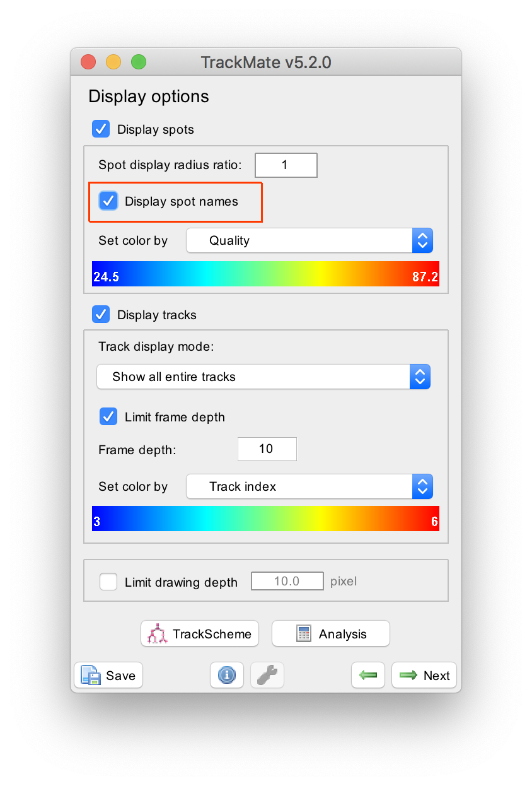Enable Limit drawing depth
532x786 pixels.
(x=108, y=582)
